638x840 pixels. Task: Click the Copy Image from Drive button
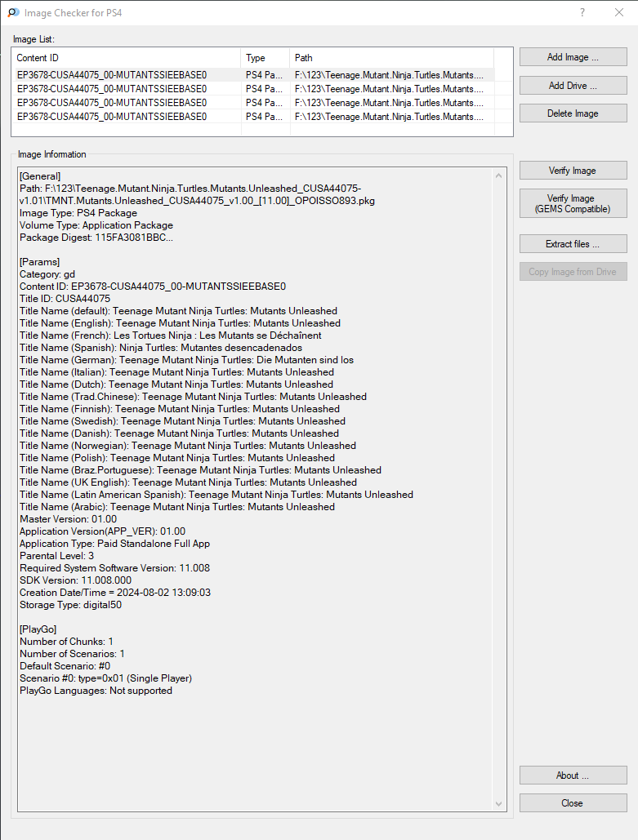573,272
